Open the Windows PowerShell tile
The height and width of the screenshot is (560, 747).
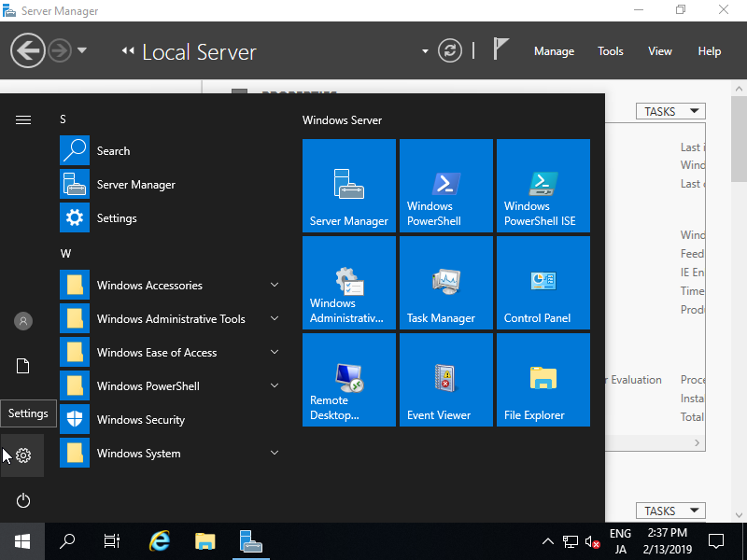445,185
